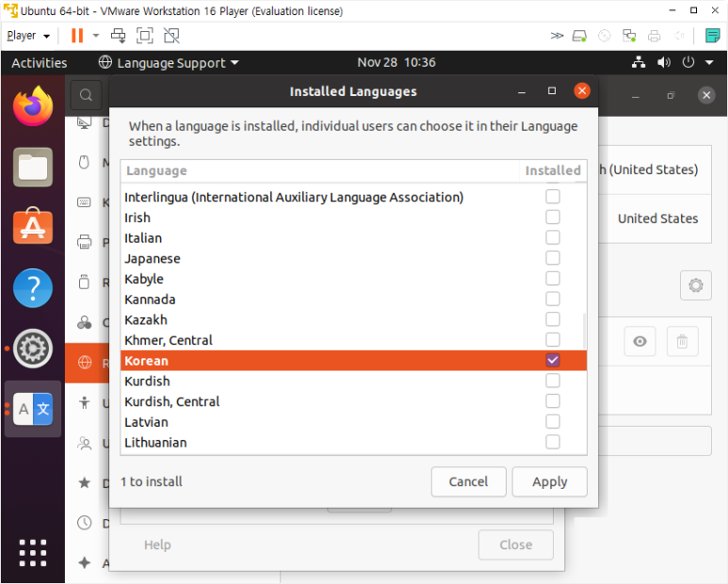Click the VMware sound card icon

(x=679, y=36)
